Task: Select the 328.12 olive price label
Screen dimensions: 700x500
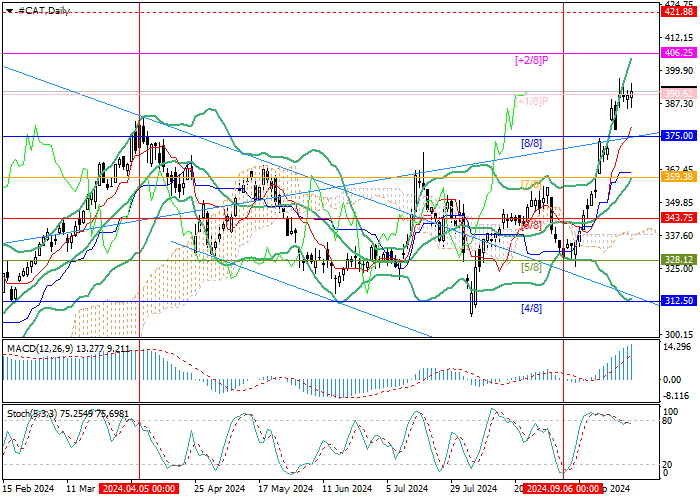Action: click(679, 260)
